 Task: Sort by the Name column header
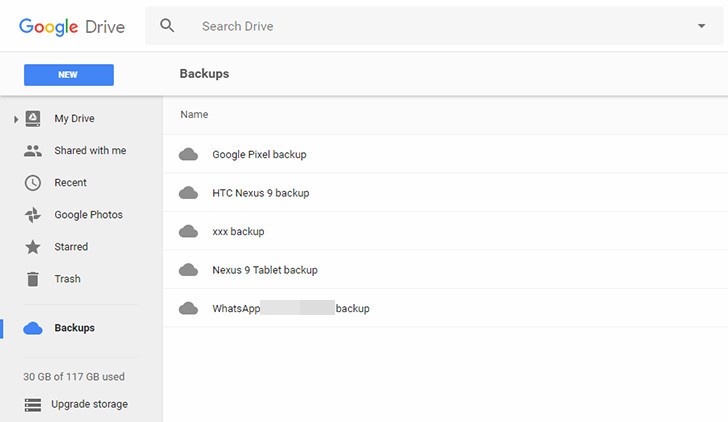click(x=194, y=115)
